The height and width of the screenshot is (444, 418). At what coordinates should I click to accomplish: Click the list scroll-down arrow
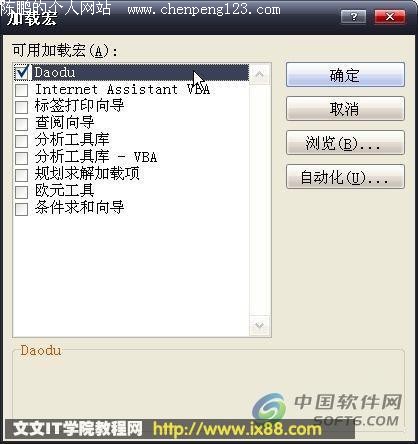click(259, 325)
